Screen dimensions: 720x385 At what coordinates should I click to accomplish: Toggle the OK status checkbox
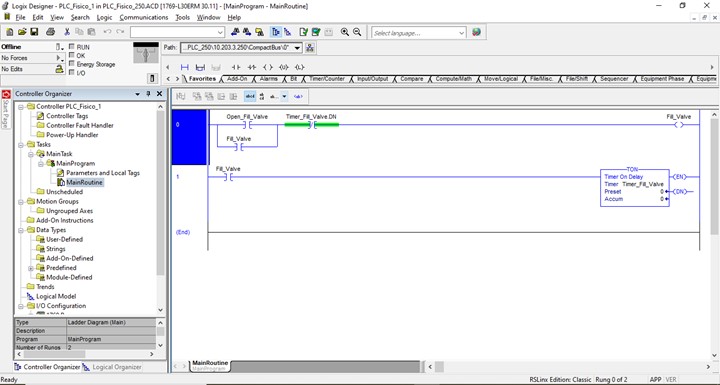click(x=71, y=55)
